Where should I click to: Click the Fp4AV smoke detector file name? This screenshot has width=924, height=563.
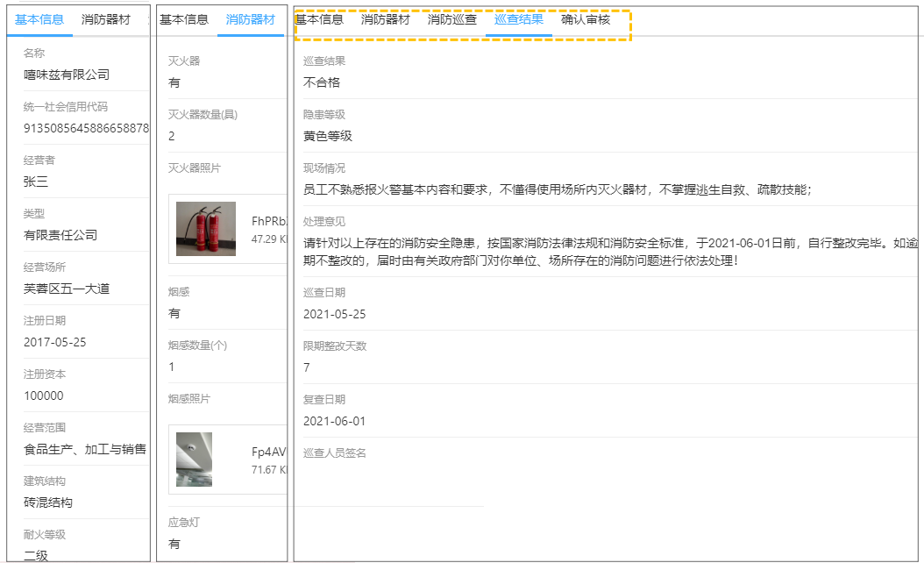[269, 453]
